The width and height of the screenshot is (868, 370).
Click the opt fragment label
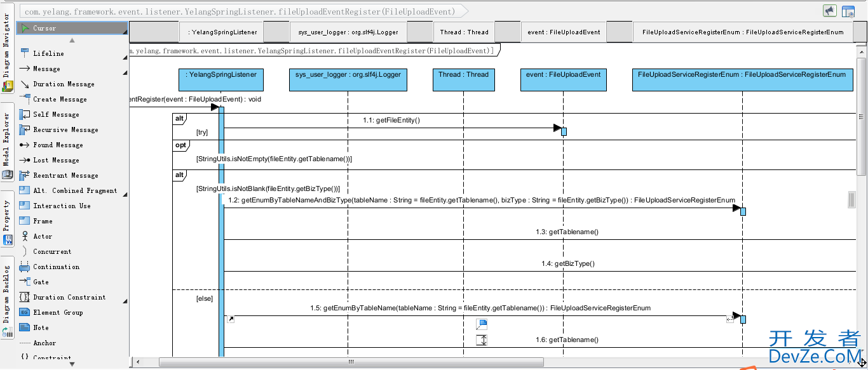[x=180, y=145]
